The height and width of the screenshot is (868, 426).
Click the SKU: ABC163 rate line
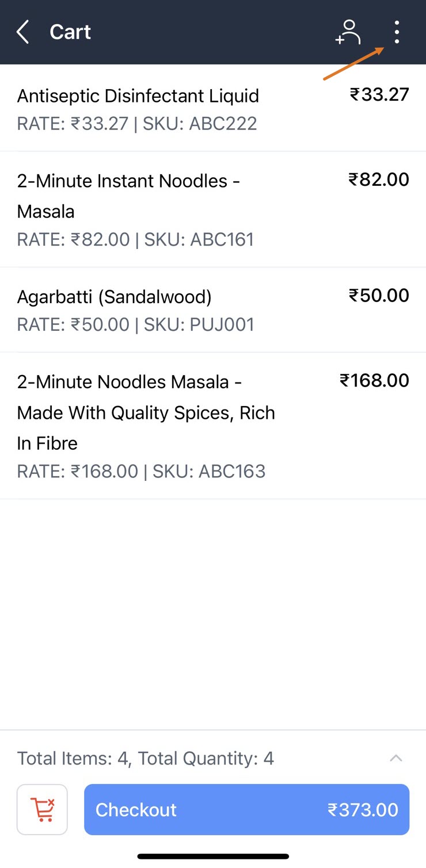click(x=141, y=472)
